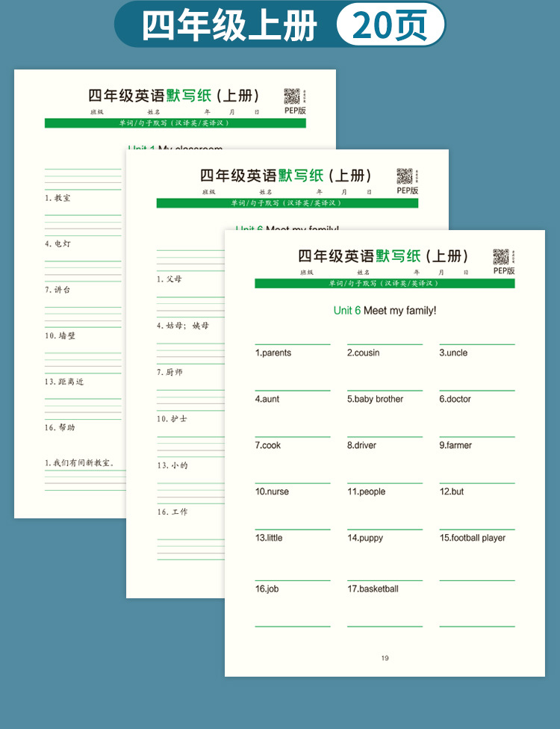Select the item 16.帮助

(60, 427)
